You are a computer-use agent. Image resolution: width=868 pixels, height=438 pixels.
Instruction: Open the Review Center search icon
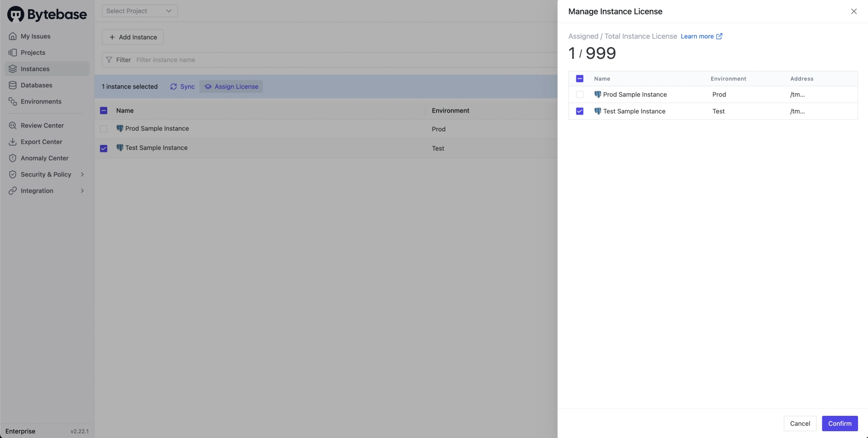(13, 125)
